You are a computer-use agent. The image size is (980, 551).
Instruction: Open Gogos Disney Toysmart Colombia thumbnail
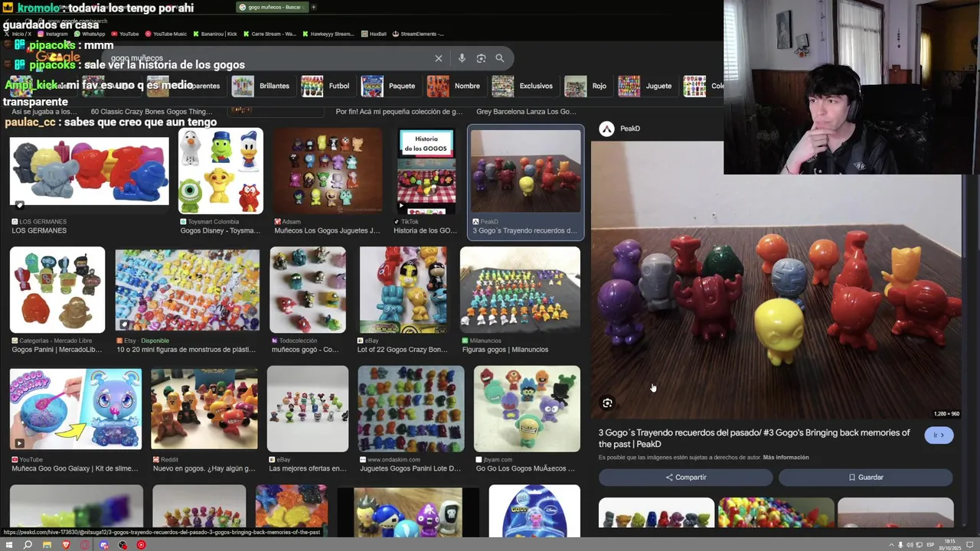pyautogui.click(x=220, y=171)
